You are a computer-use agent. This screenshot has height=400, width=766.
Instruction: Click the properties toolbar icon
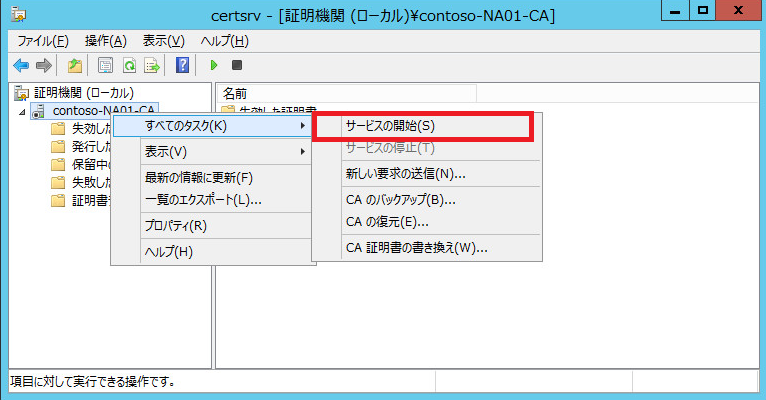[106, 65]
